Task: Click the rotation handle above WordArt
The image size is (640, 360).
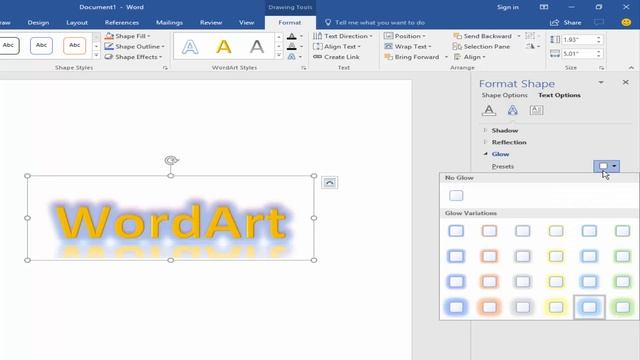Action: (171, 160)
